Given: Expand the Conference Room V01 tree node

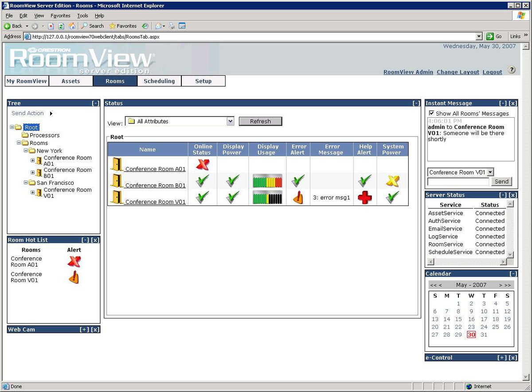Looking at the screenshot, I should [x=31, y=193].
